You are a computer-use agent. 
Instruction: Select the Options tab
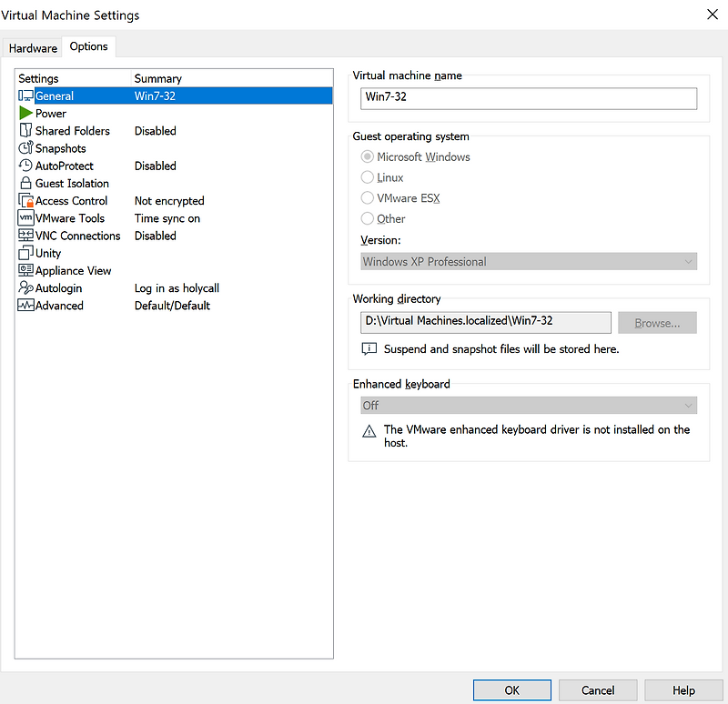[x=88, y=45]
